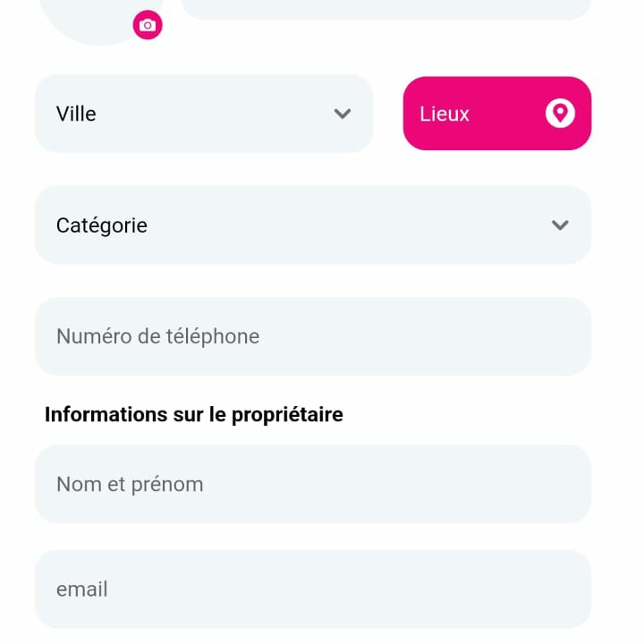
Task: Expand the Catégorie chevron arrow
Action: coord(560,225)
